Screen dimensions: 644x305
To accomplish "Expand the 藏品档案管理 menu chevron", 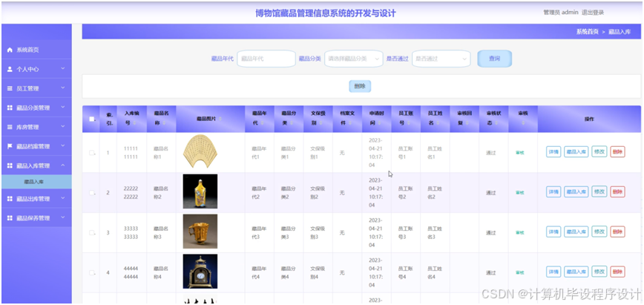I will (63, 146).
